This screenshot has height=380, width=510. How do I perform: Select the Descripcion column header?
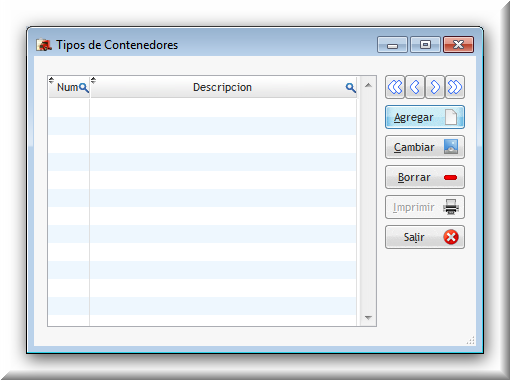(x=222, y=87)
